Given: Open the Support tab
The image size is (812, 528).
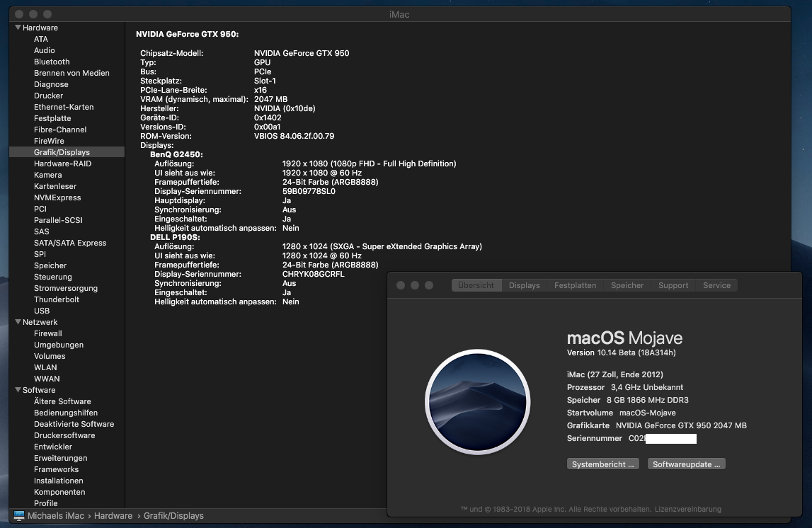Looking at the screenshot, I should (x=673, y=285).
